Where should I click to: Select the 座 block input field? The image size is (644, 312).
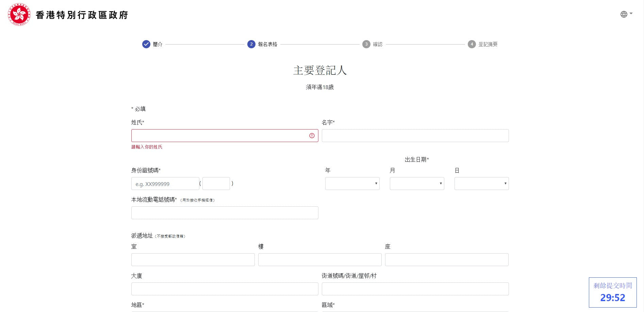point(447,260)
